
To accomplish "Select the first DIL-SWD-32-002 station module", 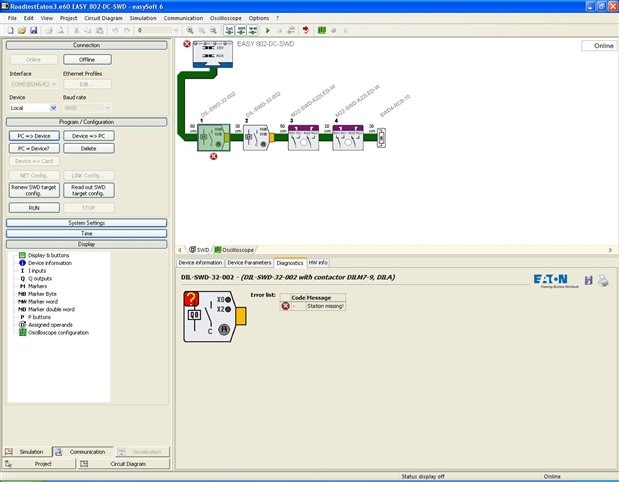I will pos(214,137).
